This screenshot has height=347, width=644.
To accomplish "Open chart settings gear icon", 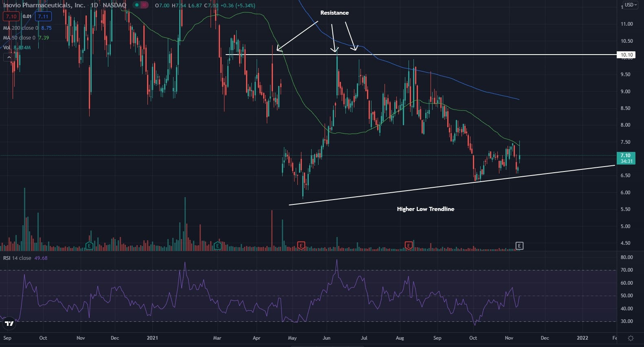I will (631, 338).
